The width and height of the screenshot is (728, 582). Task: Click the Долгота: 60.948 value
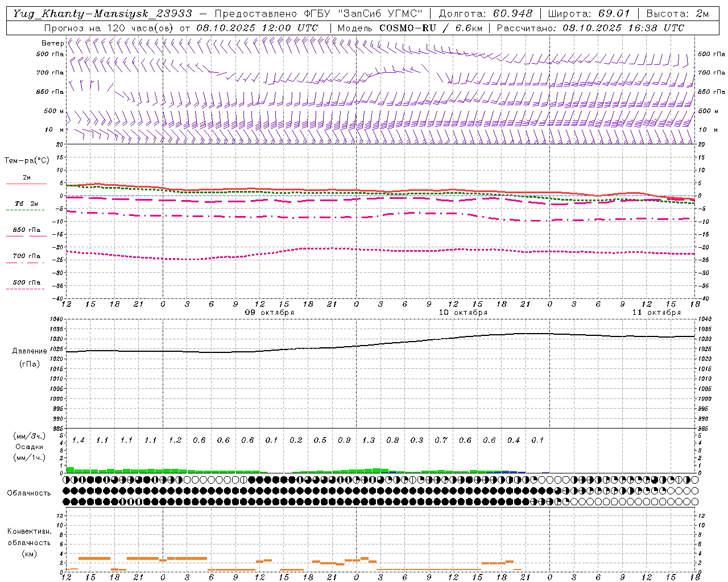[x=486, y=14]
